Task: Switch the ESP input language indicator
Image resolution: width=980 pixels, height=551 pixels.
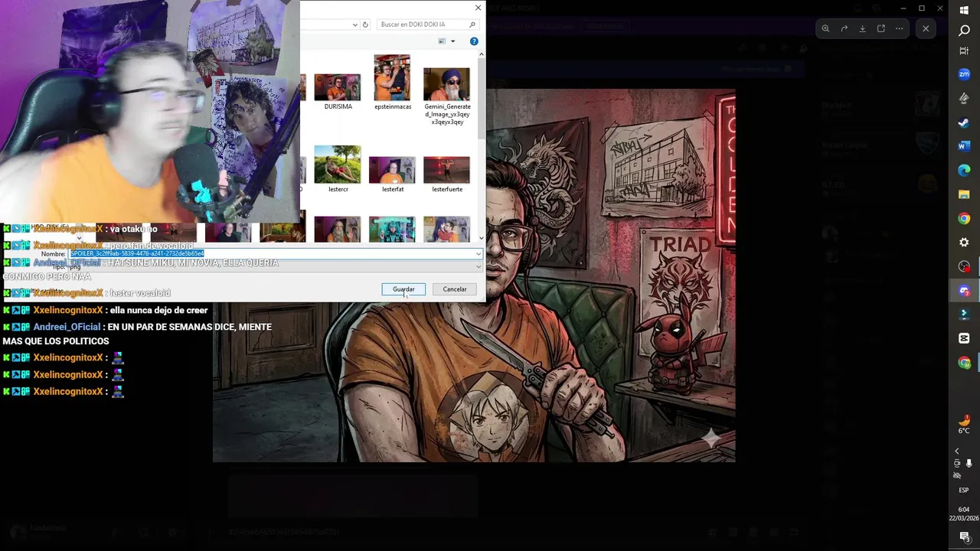Action: pyautogui.click(x=964, y=491)
